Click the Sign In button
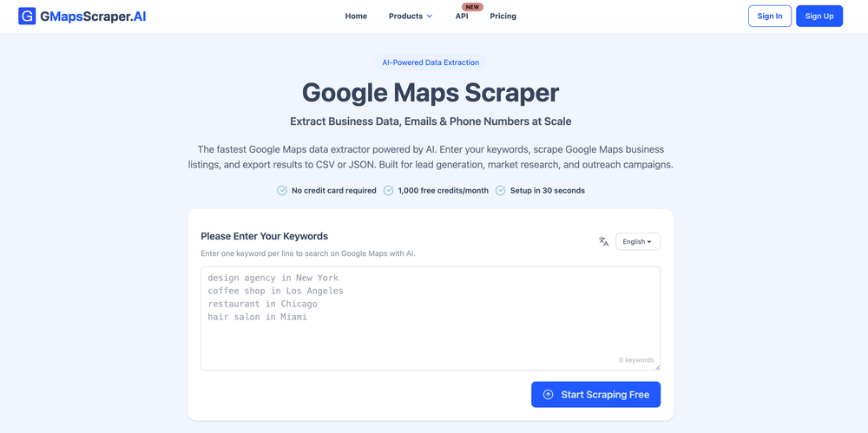 pos(770,16)
